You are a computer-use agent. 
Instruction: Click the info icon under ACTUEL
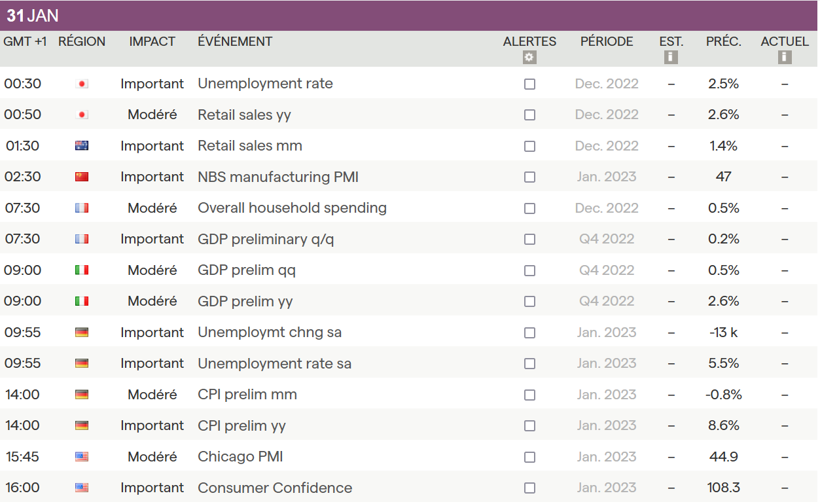(785, 58)
